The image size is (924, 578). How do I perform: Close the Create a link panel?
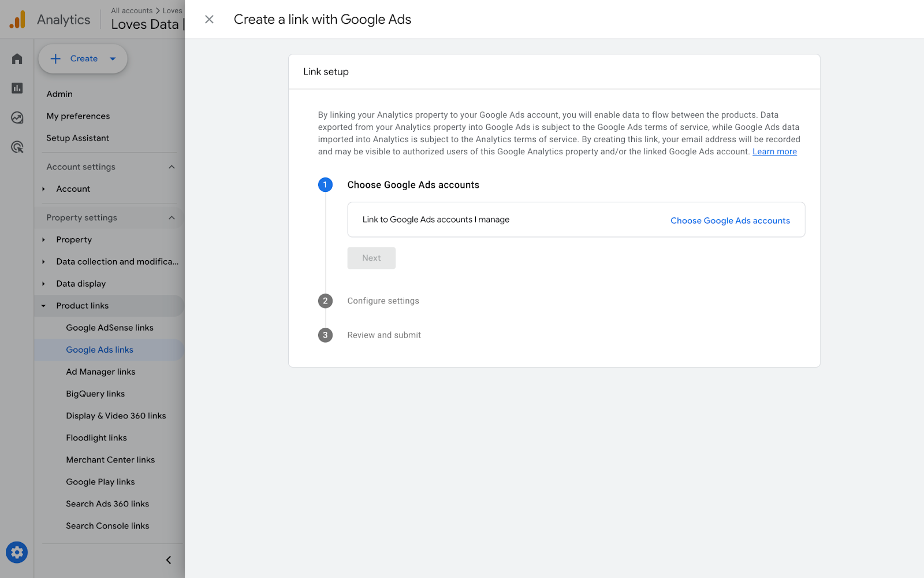[208, 19]
